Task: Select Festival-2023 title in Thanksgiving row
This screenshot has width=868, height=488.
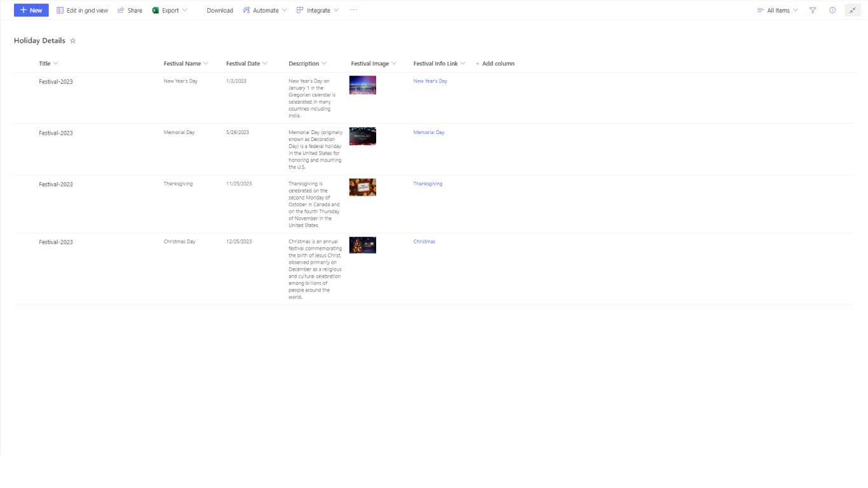Action: coord(56,184)
